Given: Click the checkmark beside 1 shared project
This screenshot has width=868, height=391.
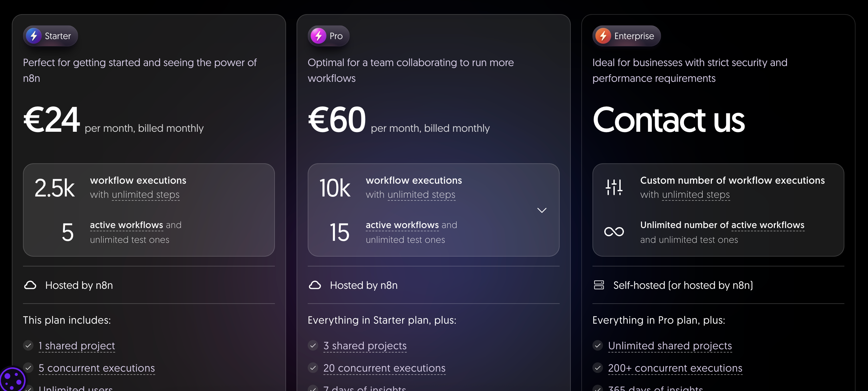Looking at the screenshot, I should (28, 345).
